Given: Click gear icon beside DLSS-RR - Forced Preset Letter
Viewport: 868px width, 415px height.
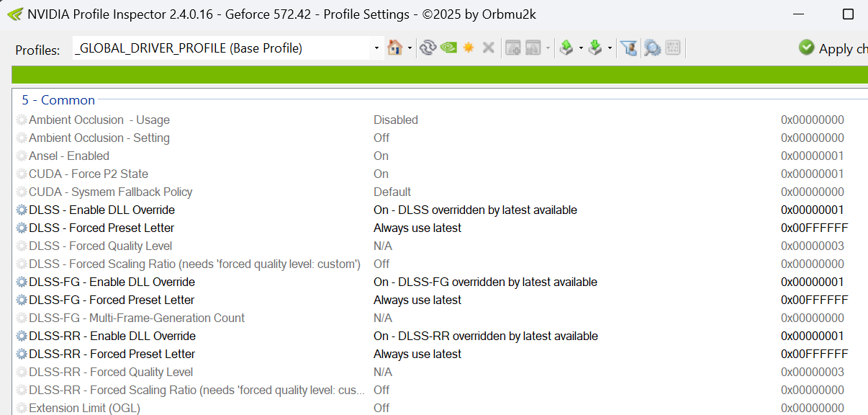Looking at the screenshot, I should 22,354.
